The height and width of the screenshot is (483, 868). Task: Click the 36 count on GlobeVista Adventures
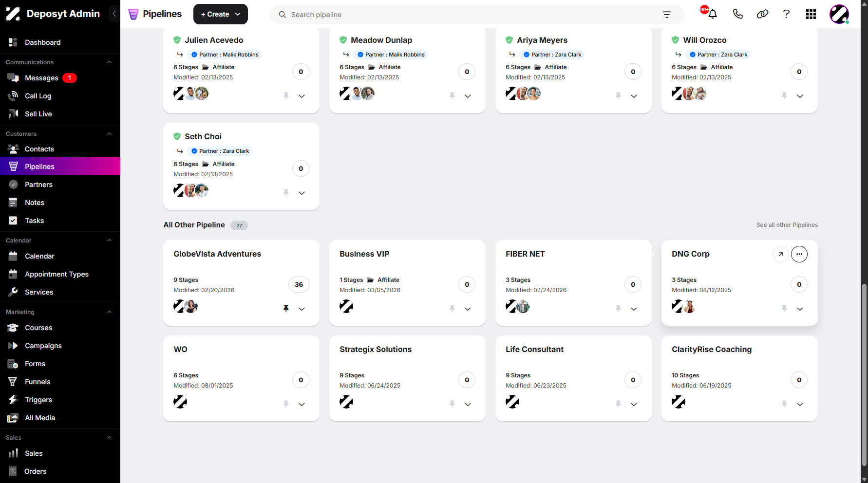[x=299, y=284]
